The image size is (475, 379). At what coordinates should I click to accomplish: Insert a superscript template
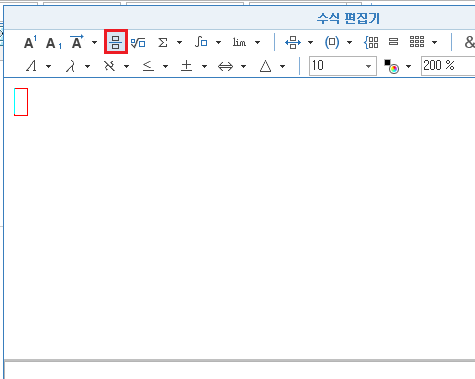pyautogui.click(x=30, y=42)
